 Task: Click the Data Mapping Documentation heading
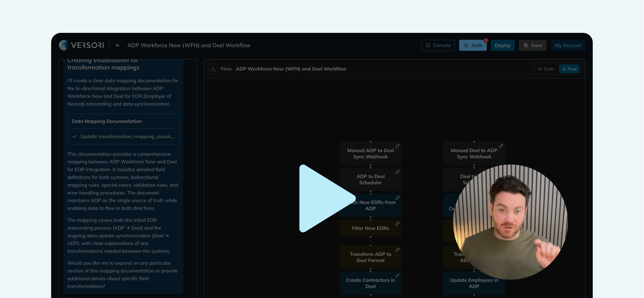(x=107, y=121)
